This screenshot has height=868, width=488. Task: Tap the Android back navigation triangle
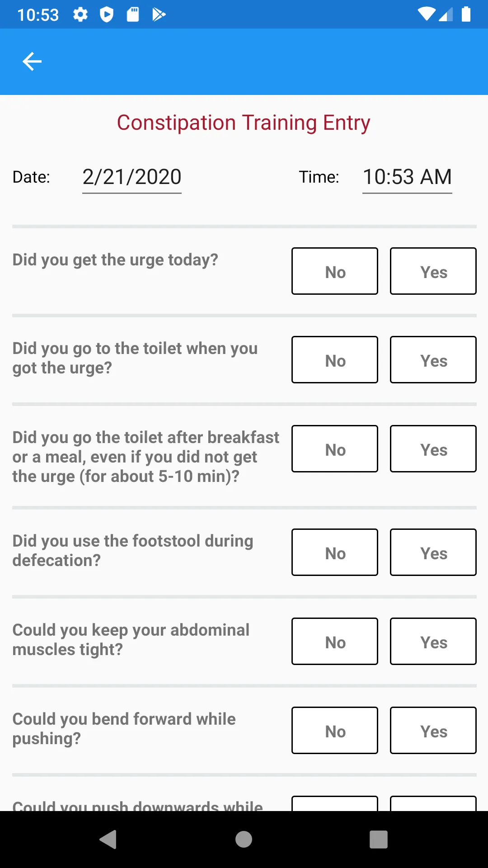[x=108, y=840]
